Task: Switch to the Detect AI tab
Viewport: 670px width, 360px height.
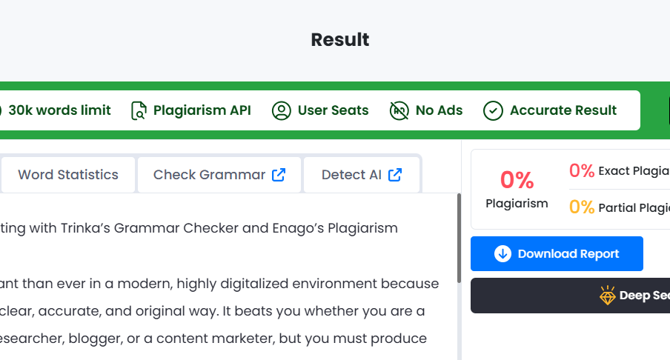Action: tap(361, 175)
